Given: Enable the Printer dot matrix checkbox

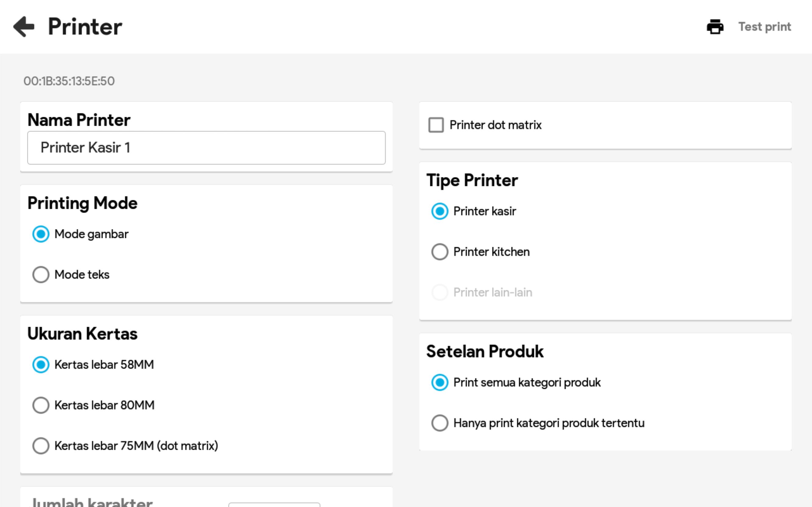Looking at the screenshot, I should tap(436, 125).
